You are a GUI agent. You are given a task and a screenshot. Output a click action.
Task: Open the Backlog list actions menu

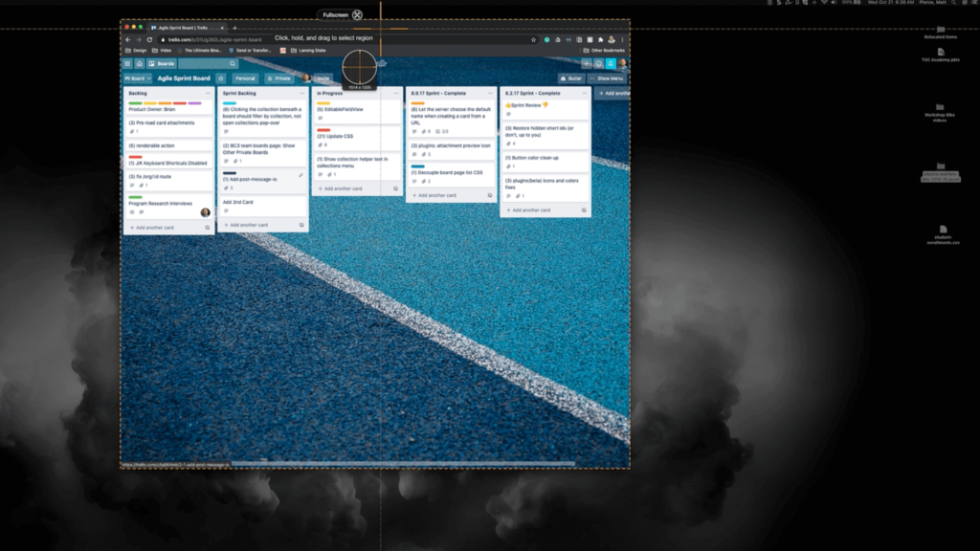tap(208, 93)
